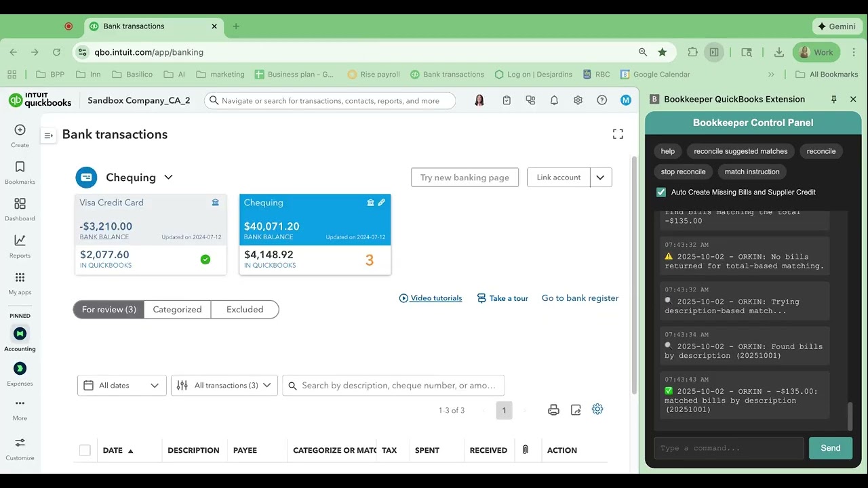Open the QuickBooks help question icon
The width and height of the screenshot is (868, 488).
[x=601, y=100]
